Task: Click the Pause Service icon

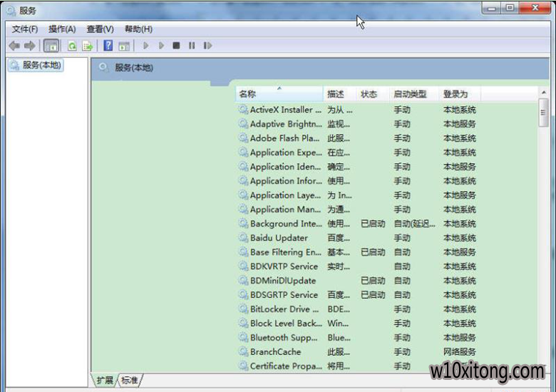Action: pos(192,46)
